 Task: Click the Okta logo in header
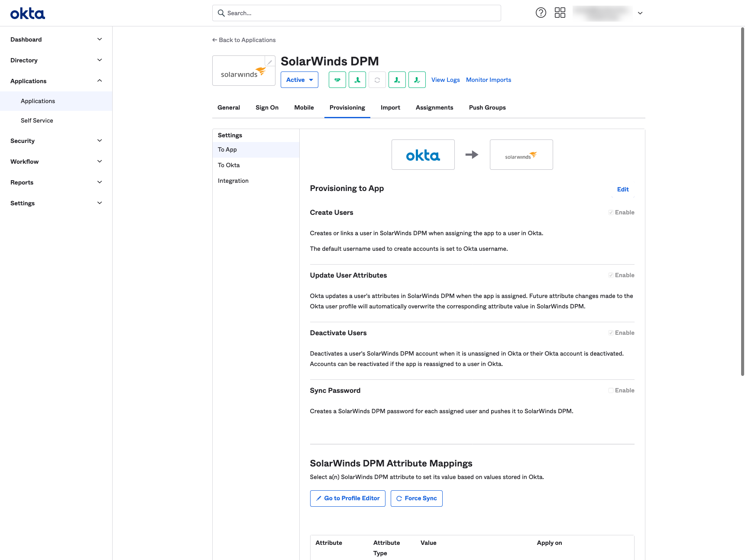pyautogui.click(x=28, y=14)
